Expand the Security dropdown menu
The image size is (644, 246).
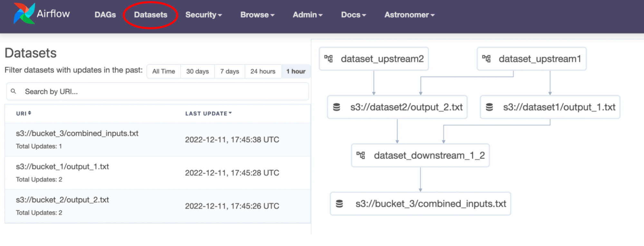click(x=204, y=15)
